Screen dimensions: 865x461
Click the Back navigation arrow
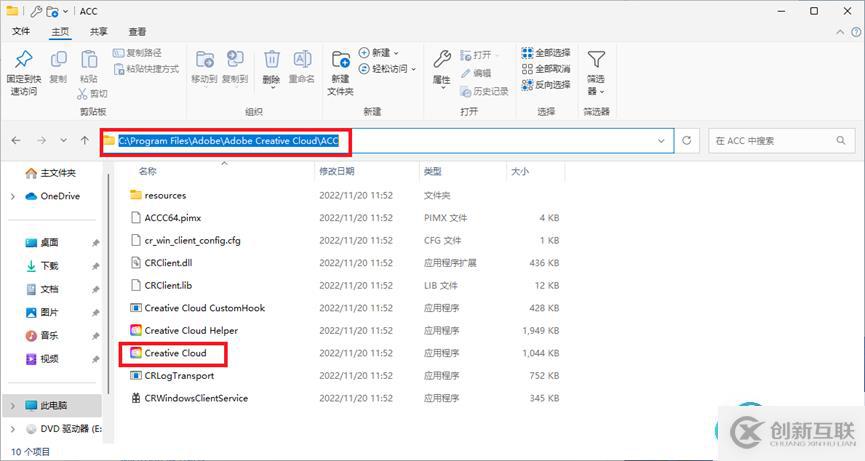[x=16, y=141]
